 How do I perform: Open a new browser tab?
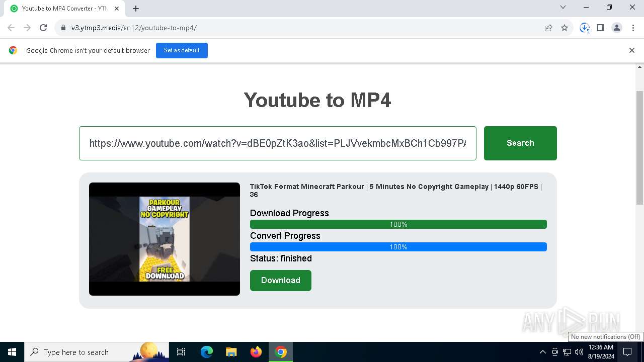coord(136,9)
